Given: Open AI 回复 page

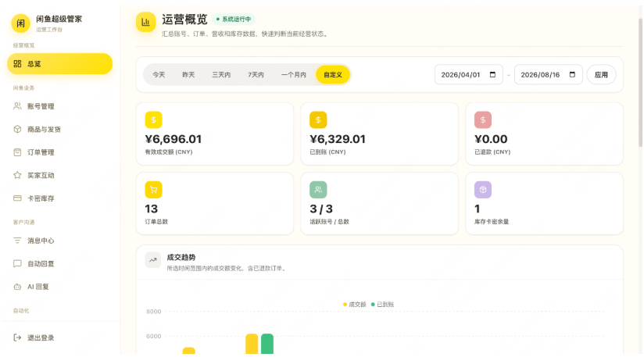Looking at the screenshot, I should tap(59, 287).
